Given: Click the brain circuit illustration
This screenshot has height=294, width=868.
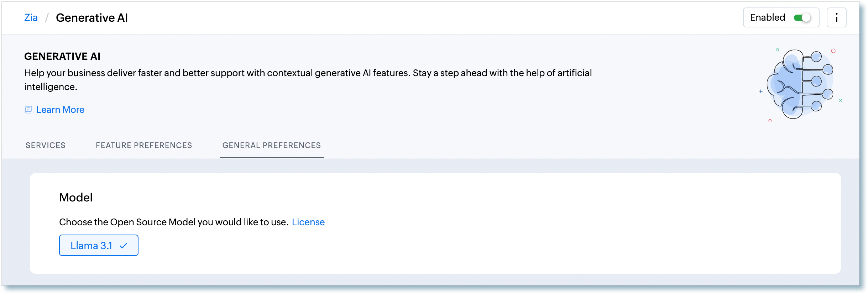Looking at the screenshot, I should (800, 84).
